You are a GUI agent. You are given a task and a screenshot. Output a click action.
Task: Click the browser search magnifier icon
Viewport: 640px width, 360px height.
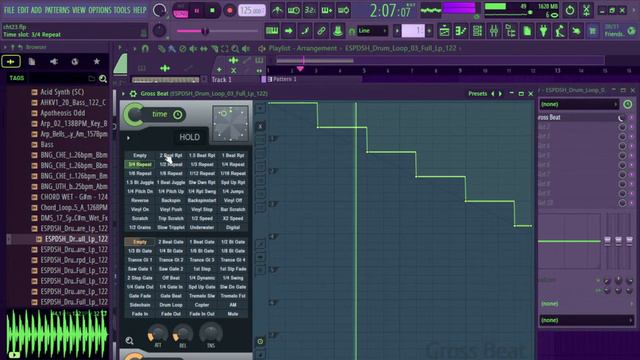click(x=103, y=78)
